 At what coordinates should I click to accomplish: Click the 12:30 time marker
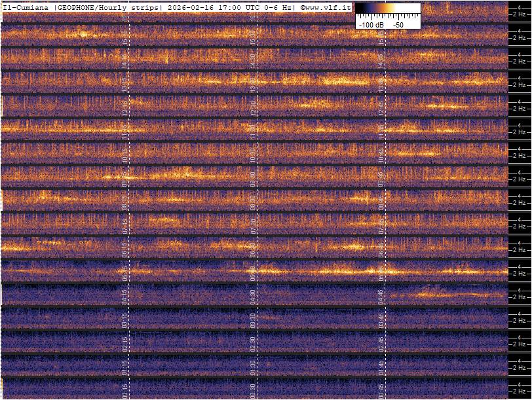tap(252, 105)
